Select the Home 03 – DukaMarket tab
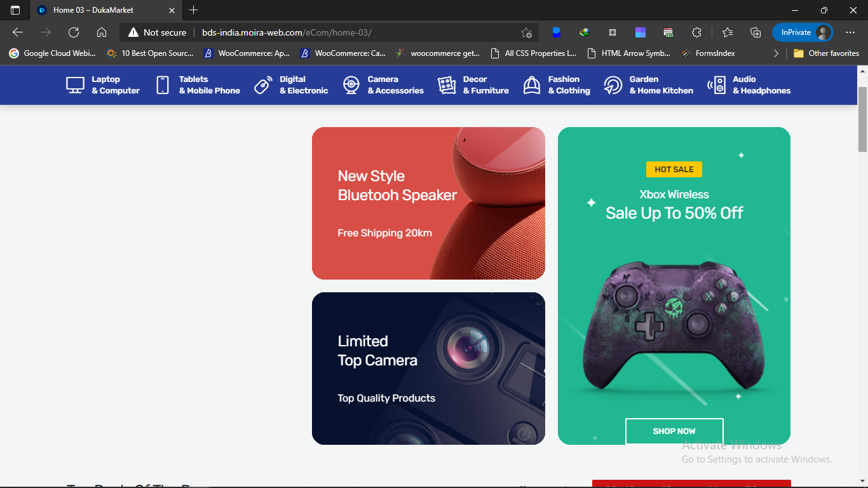868x488 pixels. click(105, 10)
